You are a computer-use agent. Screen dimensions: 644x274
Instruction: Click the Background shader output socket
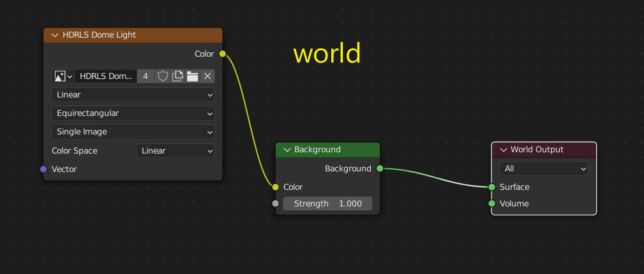pos(380,169)
